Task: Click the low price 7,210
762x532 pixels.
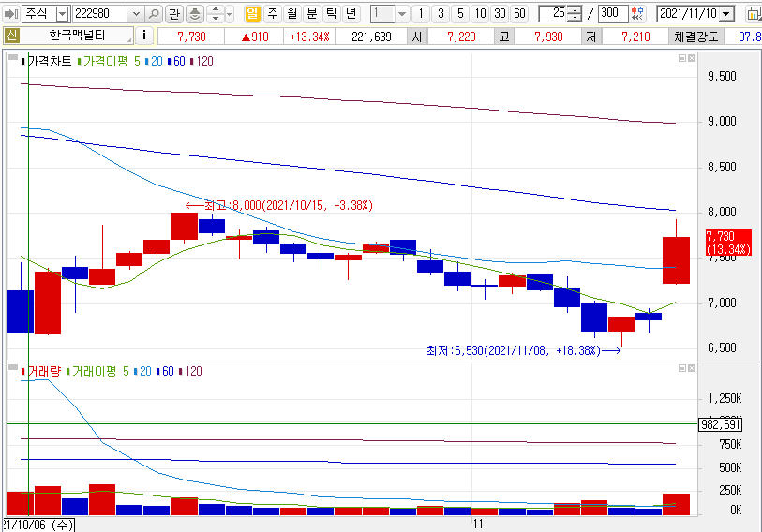Action: pyautogui.click(x=635, y=37)
